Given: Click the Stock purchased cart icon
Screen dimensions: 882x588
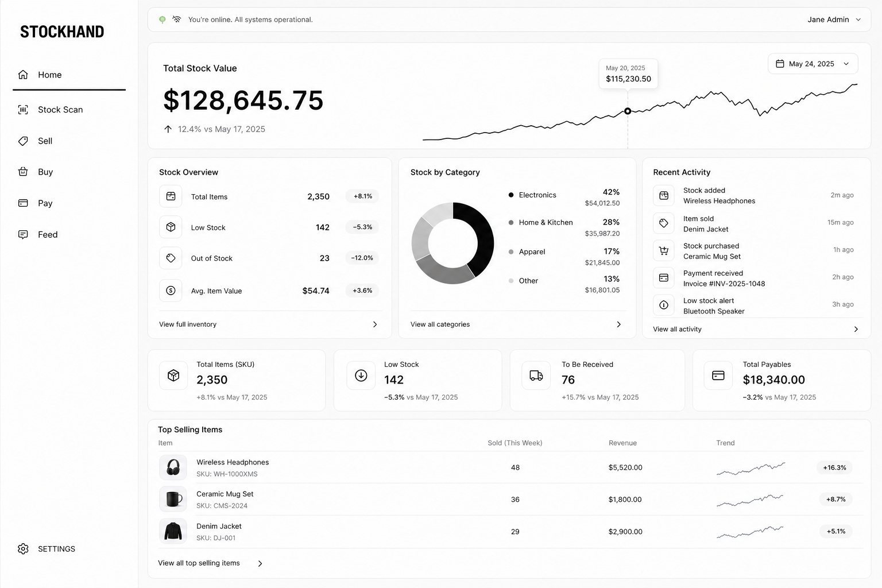Looking at the screenshot, I should pyautogui.click(x=664, y=250).
